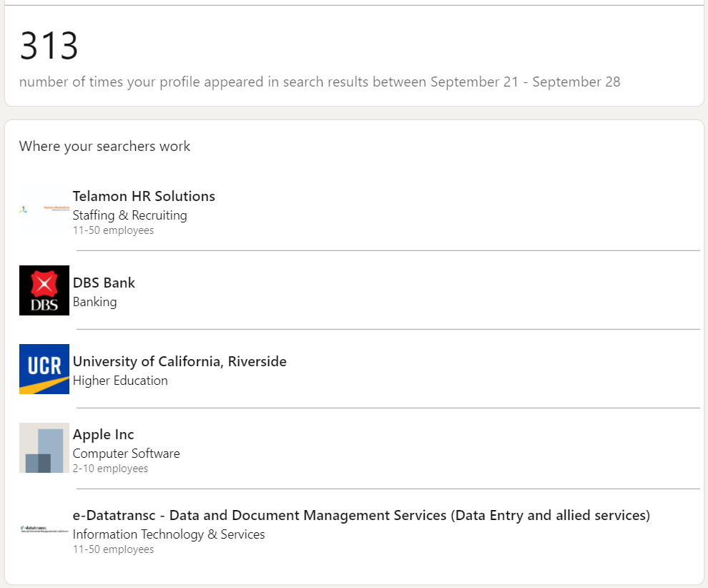Viewport: 708px width, 588px height.
Task: Click the Staffing & Recruiting industry label
Action: pos(129,215)
